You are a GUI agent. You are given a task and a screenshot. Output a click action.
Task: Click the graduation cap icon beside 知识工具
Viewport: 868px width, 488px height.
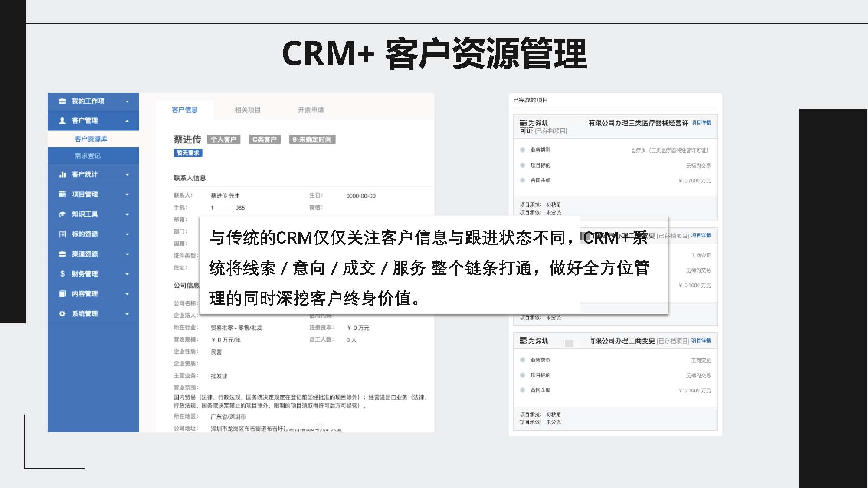click(62, 214)
